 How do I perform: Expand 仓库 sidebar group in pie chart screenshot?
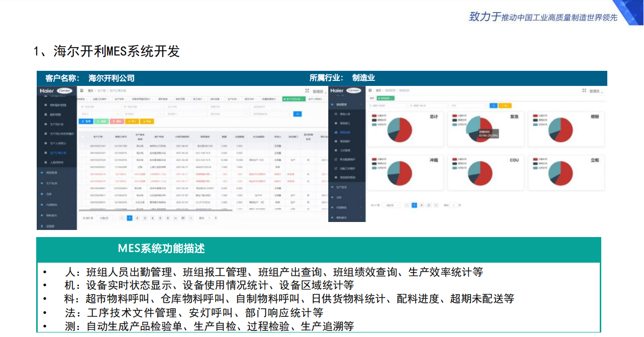347,197
